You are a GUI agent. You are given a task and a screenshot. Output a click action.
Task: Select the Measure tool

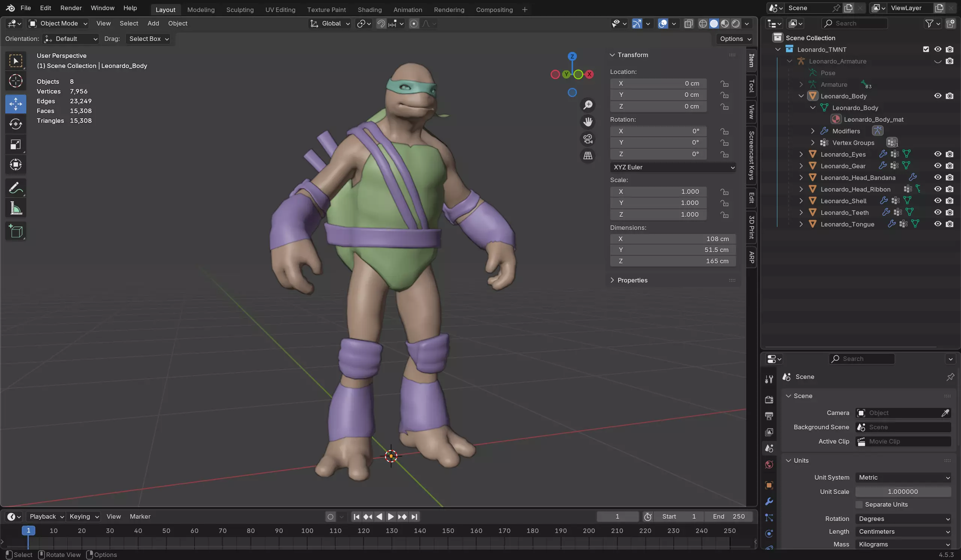[16, 208]
